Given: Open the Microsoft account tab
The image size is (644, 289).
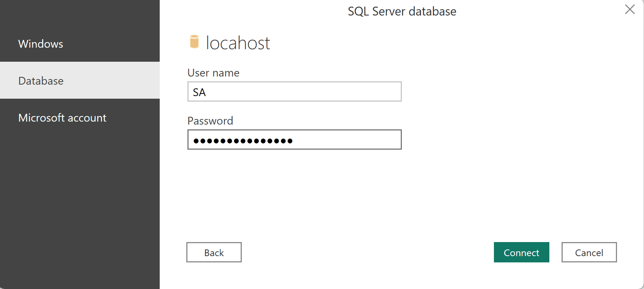Looking at the screenshot, I should [x=80, y=118].
